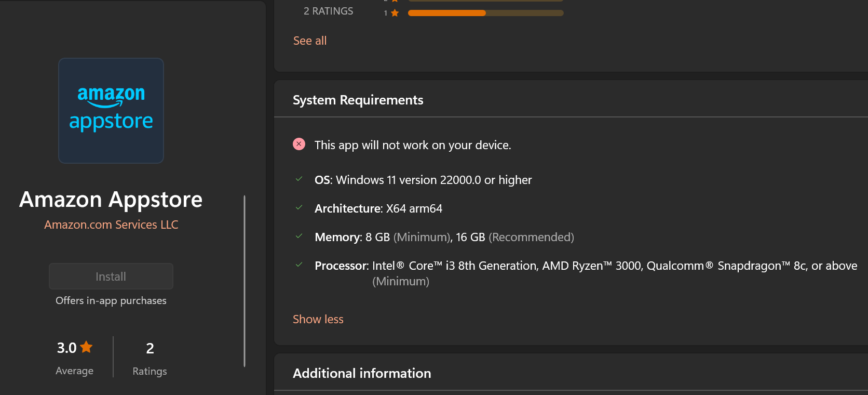Image resolution: width=868 pixels, height=395 pixels.
Task: Open all ratings via See all
Action: coord(309,41)
